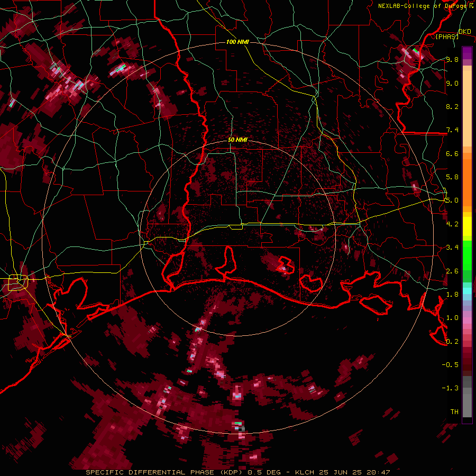
Task: Click the [PHAS] label above the color scale
Action: click(447, 37)
